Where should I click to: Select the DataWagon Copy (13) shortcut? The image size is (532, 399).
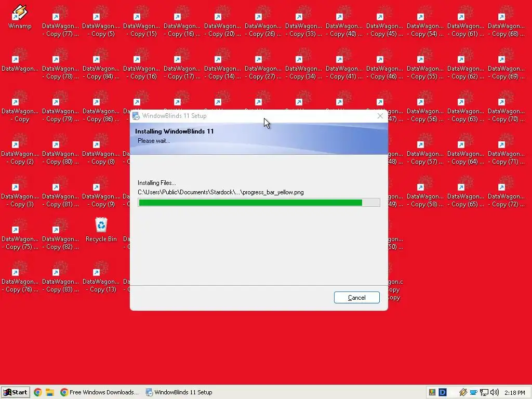[x=101, y=277]
